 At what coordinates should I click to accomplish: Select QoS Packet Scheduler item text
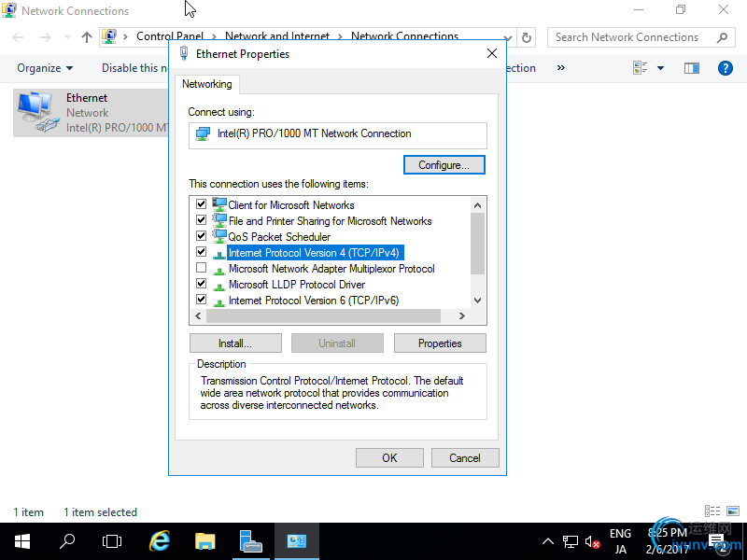click(x=279, y=237)
